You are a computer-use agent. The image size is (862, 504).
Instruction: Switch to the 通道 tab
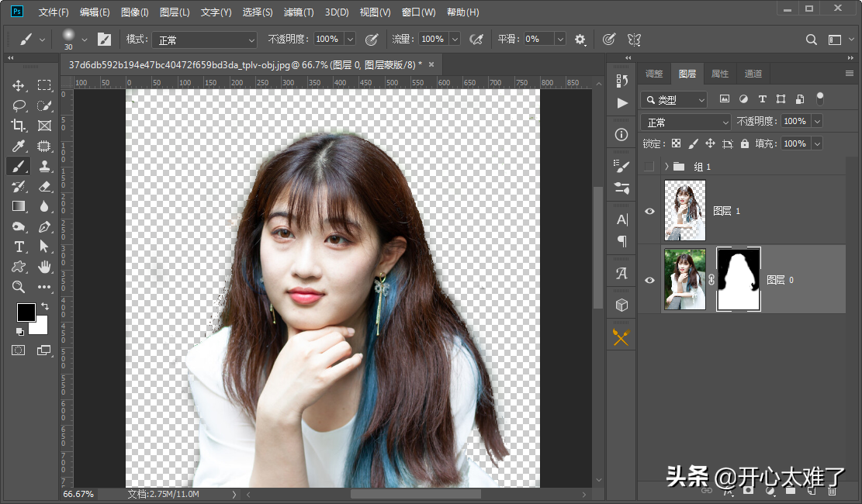[x=753, y=74]
